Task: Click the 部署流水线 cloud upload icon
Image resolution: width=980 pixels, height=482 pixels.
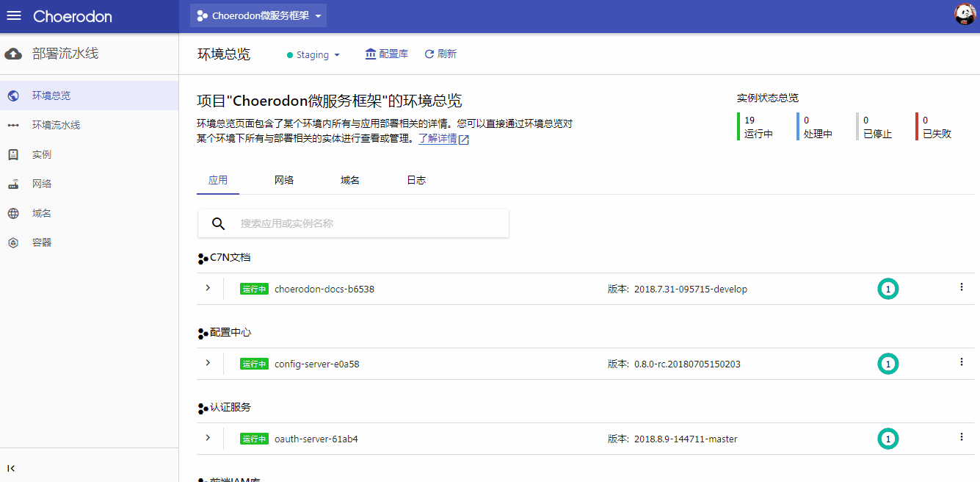Action: 13,54
